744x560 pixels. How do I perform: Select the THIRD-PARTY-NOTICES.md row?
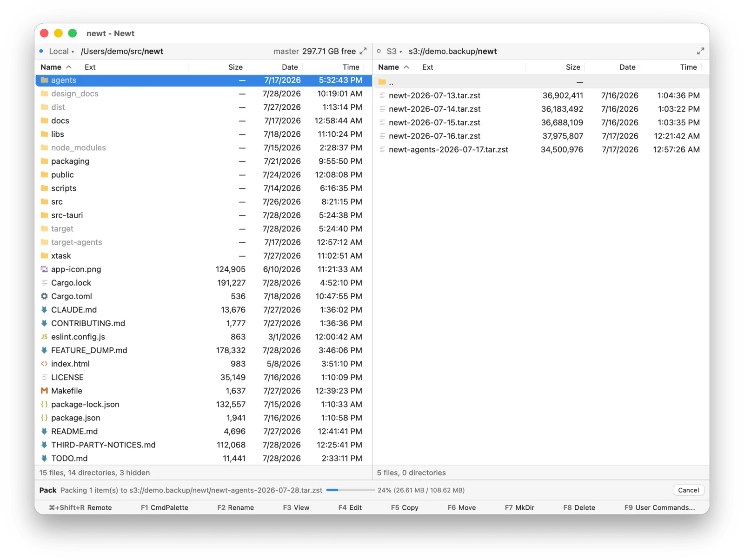(x=204, y=445)
